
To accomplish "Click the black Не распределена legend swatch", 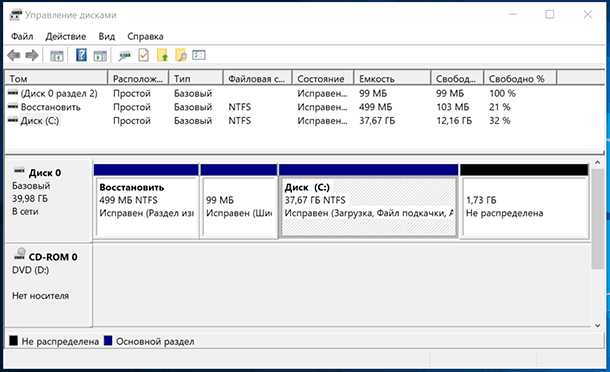I will coord(14,341).
